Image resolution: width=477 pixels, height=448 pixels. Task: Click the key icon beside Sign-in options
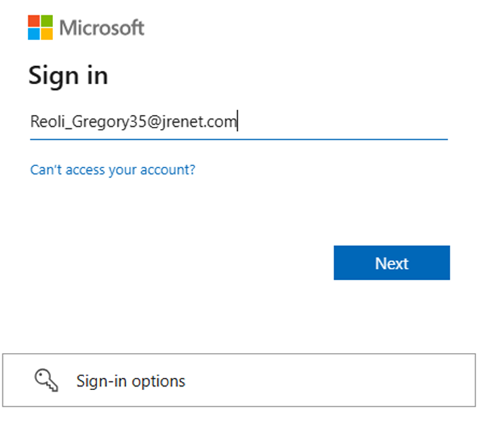[46, 380]
